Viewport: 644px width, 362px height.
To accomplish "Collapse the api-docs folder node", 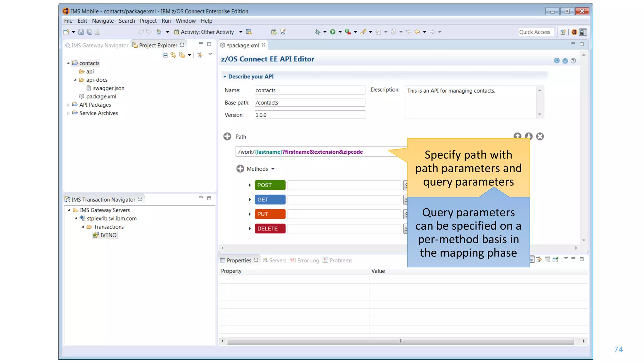I will 75,80.
